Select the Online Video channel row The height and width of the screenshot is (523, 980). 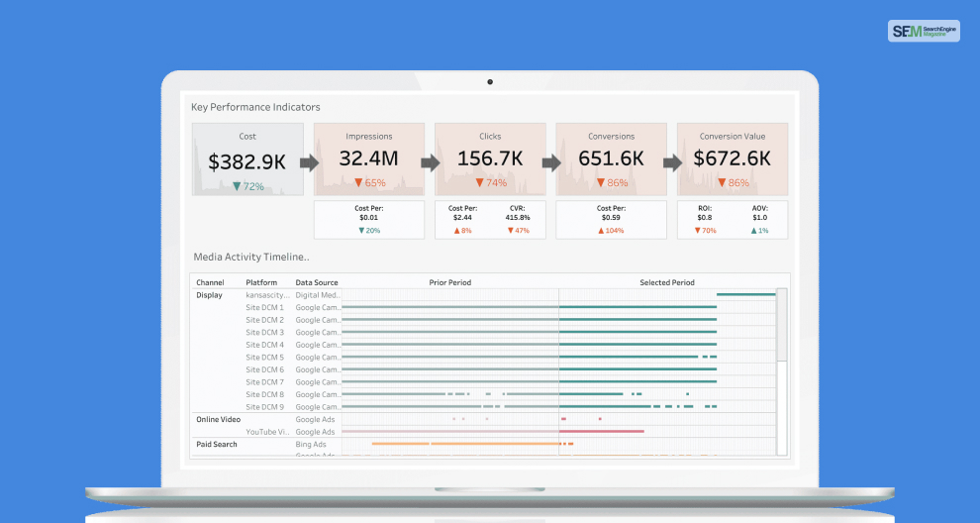[x=218, y=419]
